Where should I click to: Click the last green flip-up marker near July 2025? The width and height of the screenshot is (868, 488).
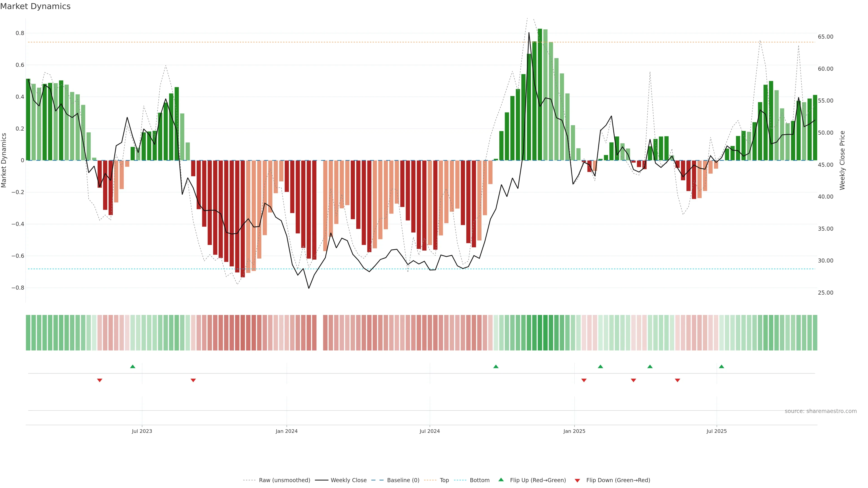(x=722, y=366)
